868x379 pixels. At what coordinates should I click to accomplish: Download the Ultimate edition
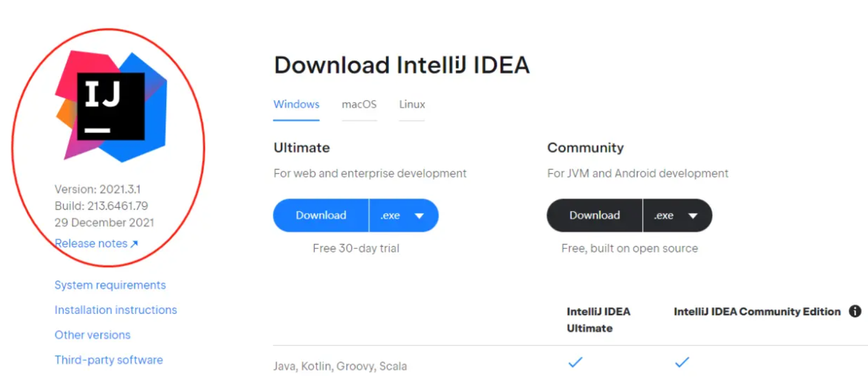coord(321,215)
